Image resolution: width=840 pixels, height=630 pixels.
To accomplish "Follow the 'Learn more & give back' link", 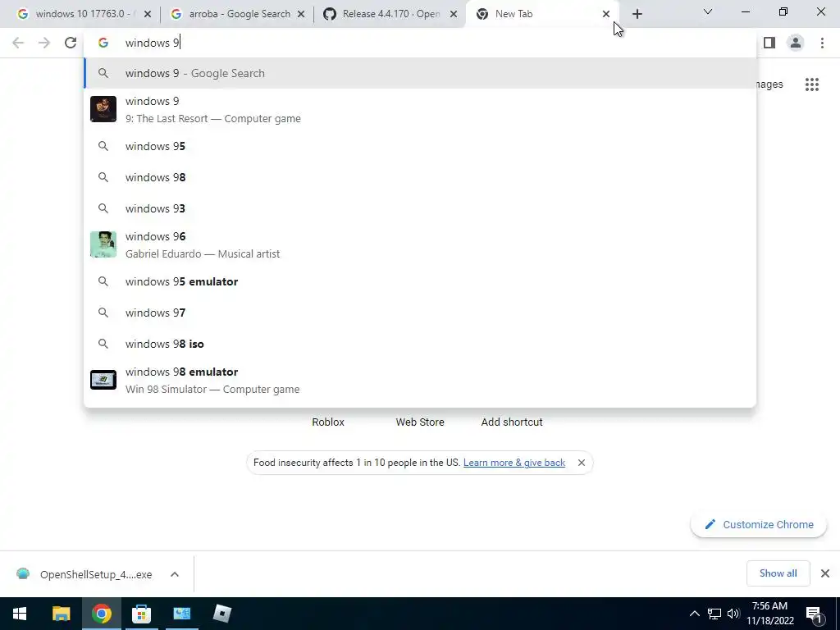I will pyautogui.click(x=514, y=463).
